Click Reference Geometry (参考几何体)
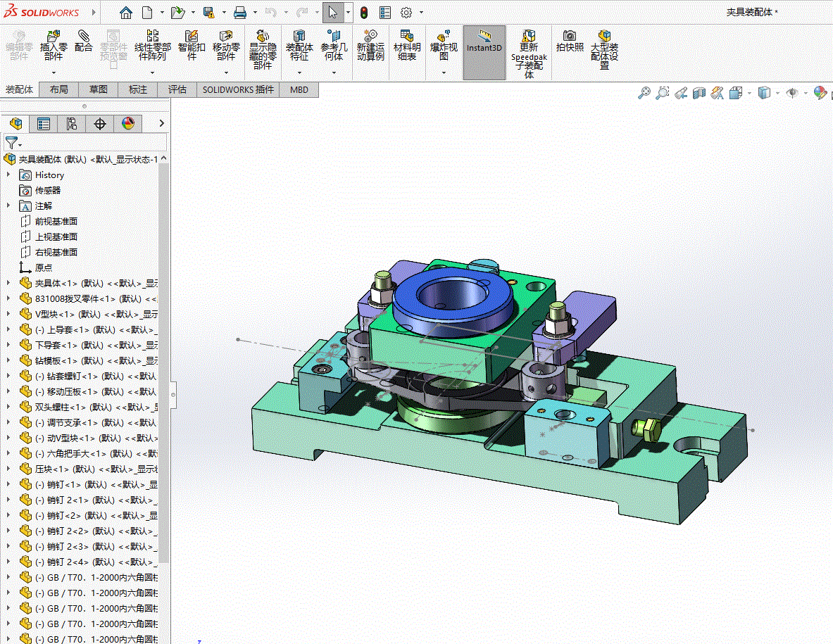Image resolution: width=833 pixels, height=644 pixels. pyautogui.click(x=334, y=46)
